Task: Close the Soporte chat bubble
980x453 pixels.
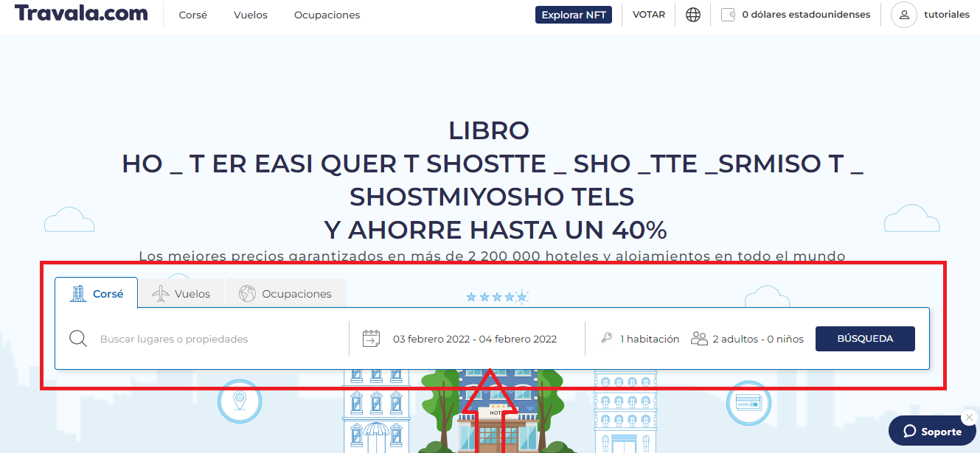Action: click(969, 418)
